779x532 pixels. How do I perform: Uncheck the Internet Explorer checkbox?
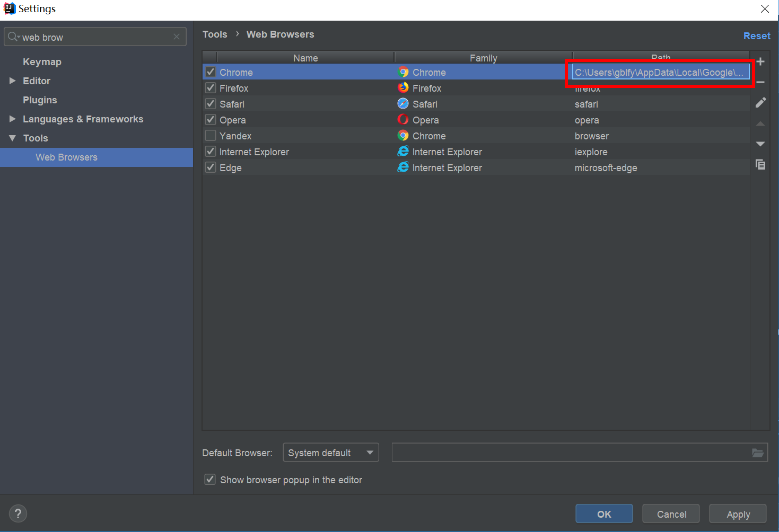pyautogui.click(x=211, y=152)
